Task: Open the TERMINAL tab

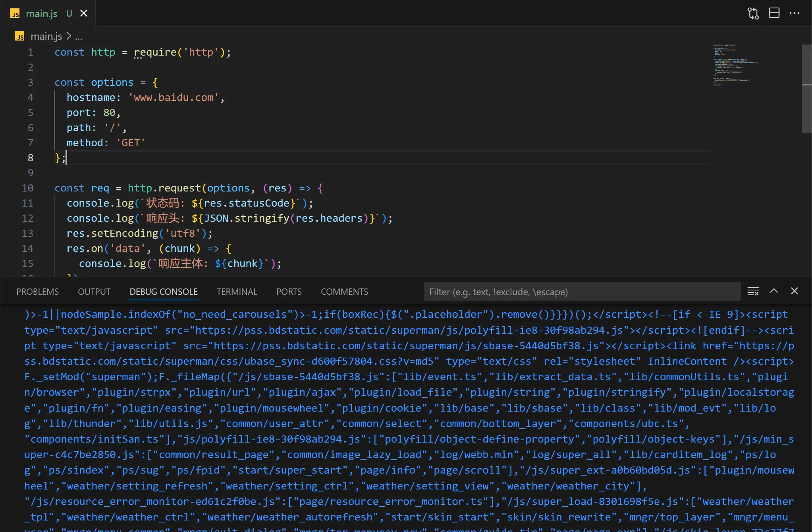Action: coord(237,292)
